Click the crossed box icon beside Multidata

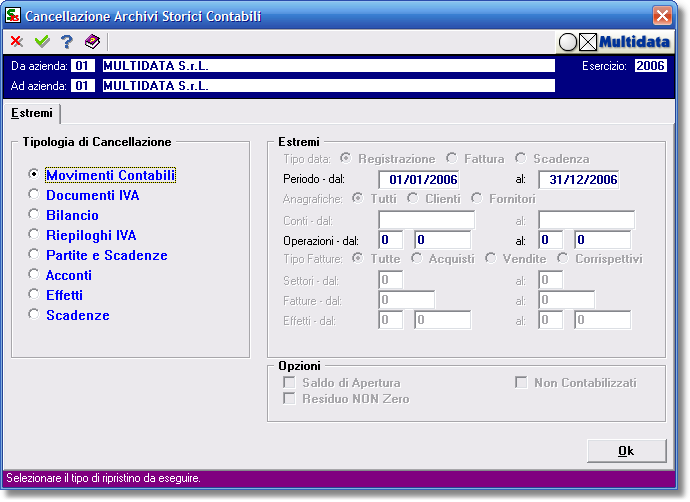(588, 42)
